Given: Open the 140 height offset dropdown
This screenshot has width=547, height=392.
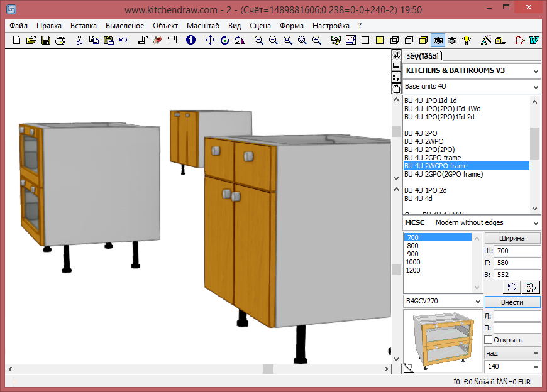Looking at the screenshot, I should (x=536, y=367).
